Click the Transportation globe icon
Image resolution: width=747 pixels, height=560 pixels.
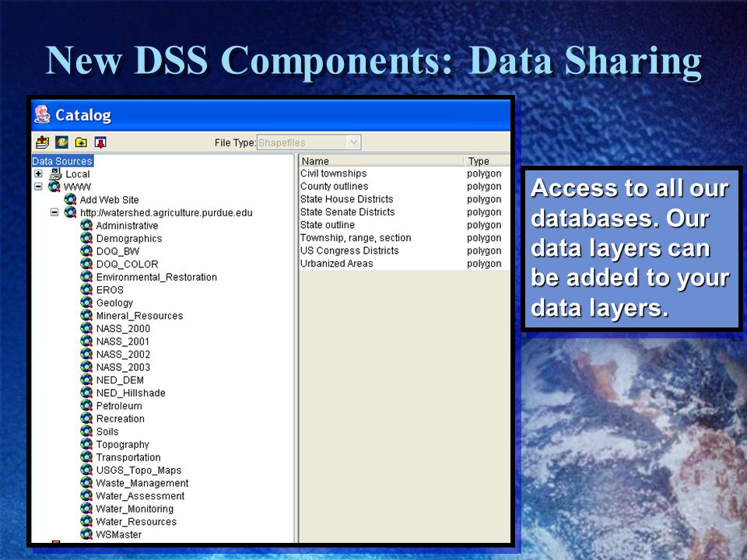coord(86,457)
